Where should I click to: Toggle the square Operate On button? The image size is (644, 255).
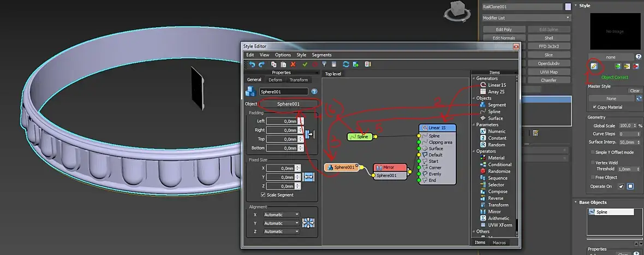(x=630, y=186)
